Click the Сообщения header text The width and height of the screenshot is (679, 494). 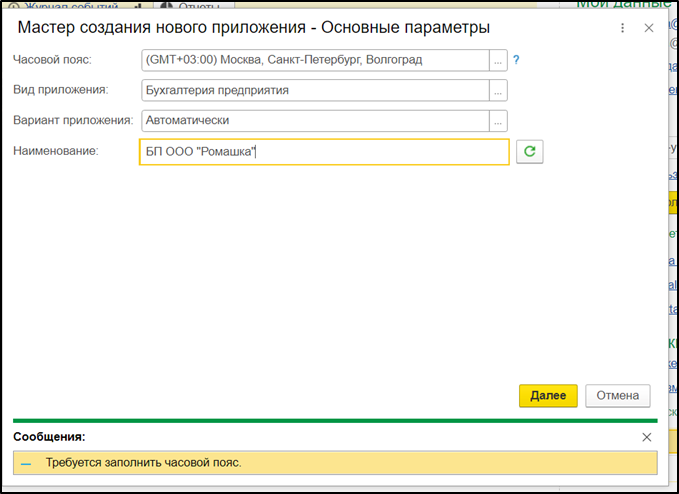[49, 437]
